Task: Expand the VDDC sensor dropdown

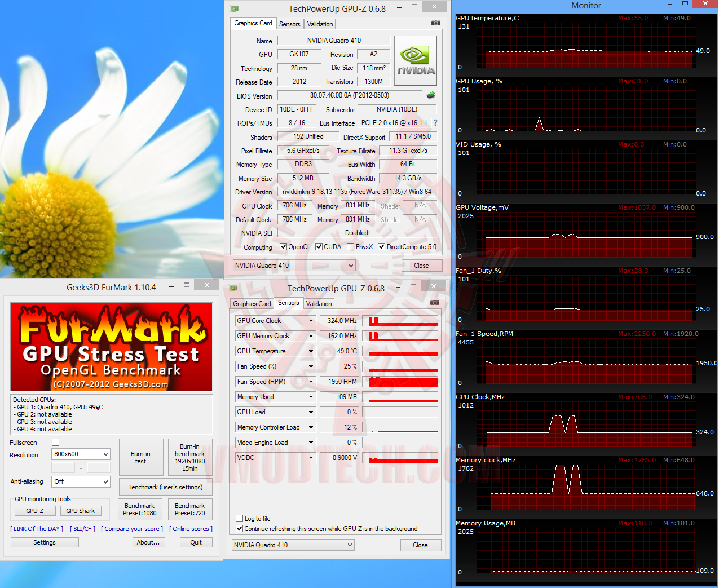Action: coord(311,458)
